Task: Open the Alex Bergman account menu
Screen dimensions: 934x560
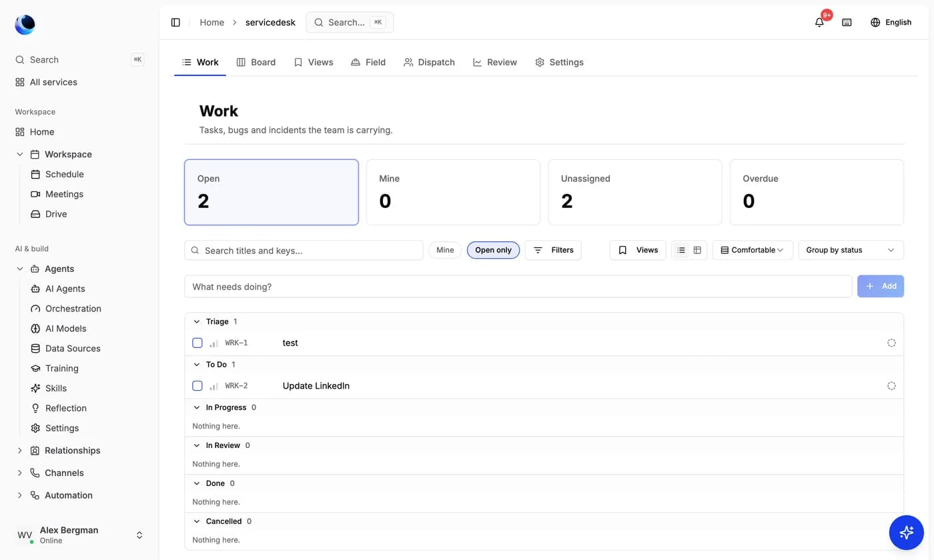Action: click(79, 535)
